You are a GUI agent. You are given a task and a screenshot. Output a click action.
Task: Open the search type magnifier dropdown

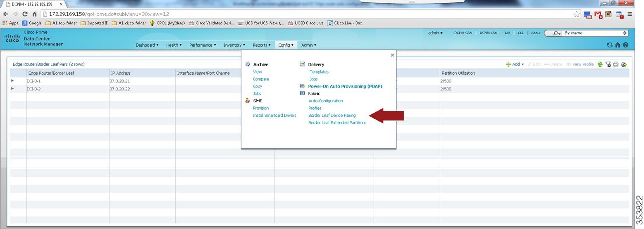[x=557, y=33]
